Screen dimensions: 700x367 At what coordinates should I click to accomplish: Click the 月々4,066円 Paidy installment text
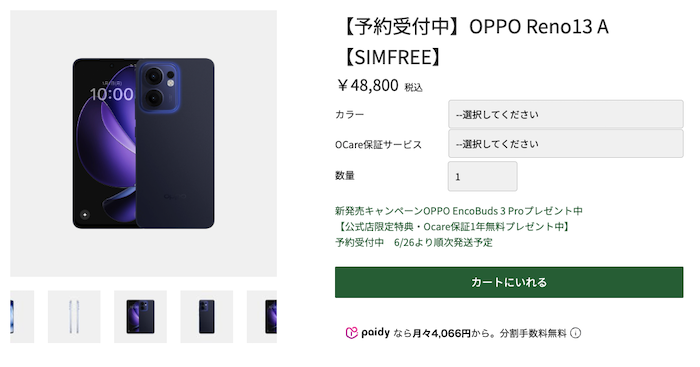441,333
